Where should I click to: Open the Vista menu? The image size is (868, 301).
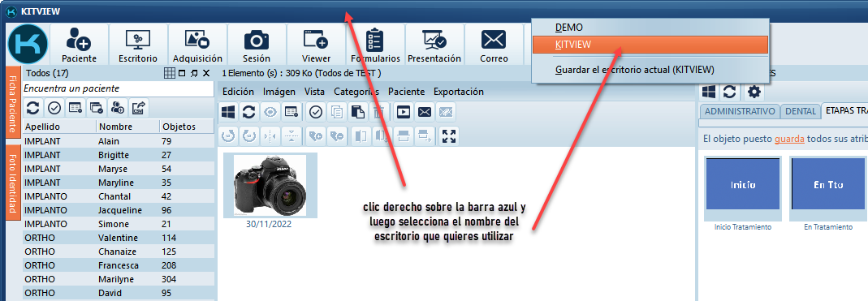click(314, 92)
